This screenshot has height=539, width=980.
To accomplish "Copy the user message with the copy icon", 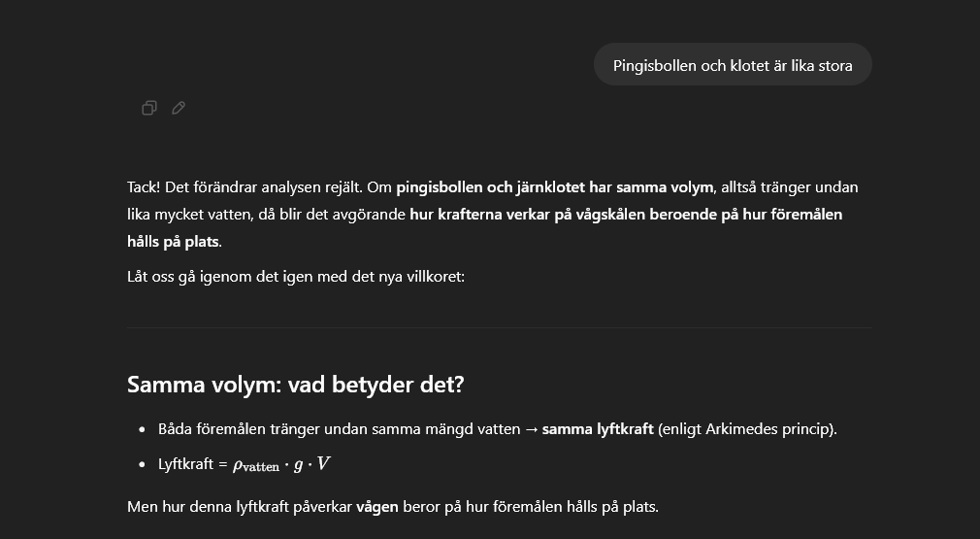I will [149, 108].
